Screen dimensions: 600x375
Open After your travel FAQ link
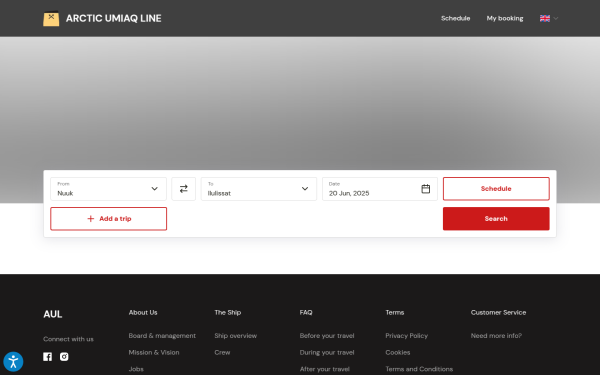[x=324, y=369]
